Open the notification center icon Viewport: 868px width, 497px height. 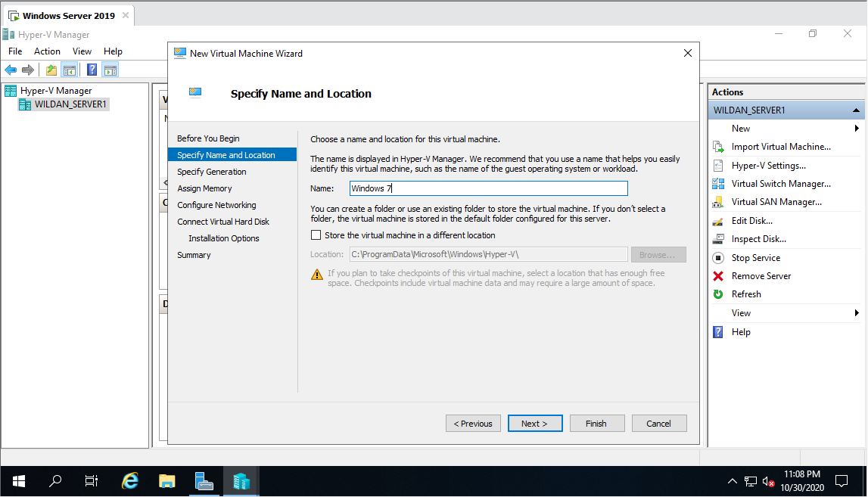[842, 482]
